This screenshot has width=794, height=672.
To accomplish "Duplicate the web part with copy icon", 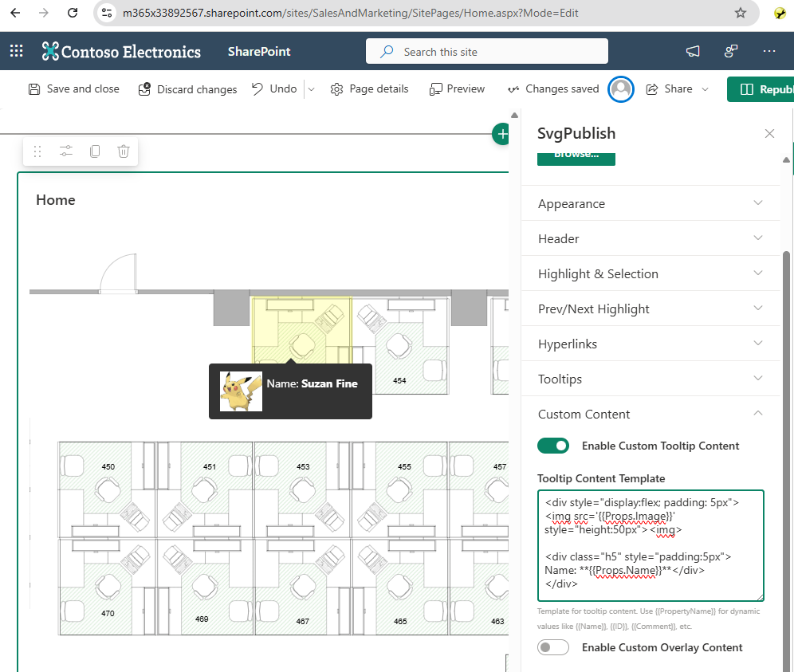I will (x=95, y=151).
